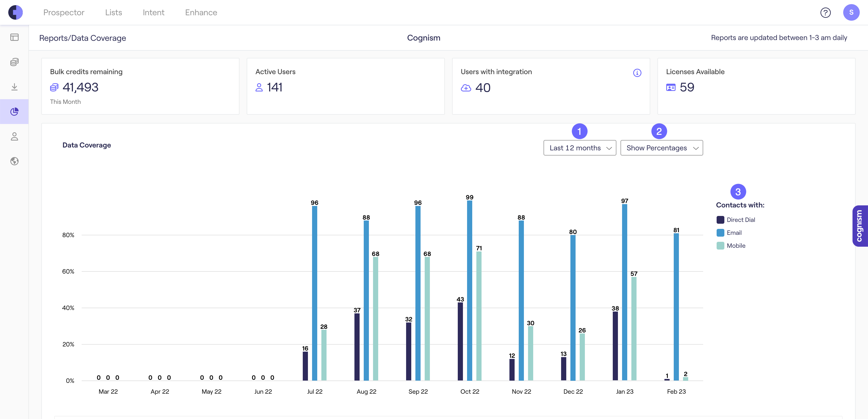Click the 59 licenses available value

[687, 88]
